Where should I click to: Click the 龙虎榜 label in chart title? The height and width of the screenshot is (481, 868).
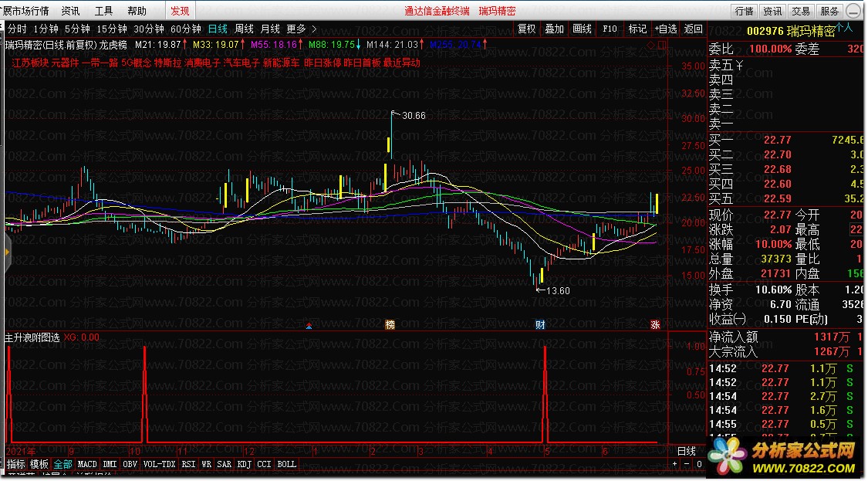(x=113, y=45)
